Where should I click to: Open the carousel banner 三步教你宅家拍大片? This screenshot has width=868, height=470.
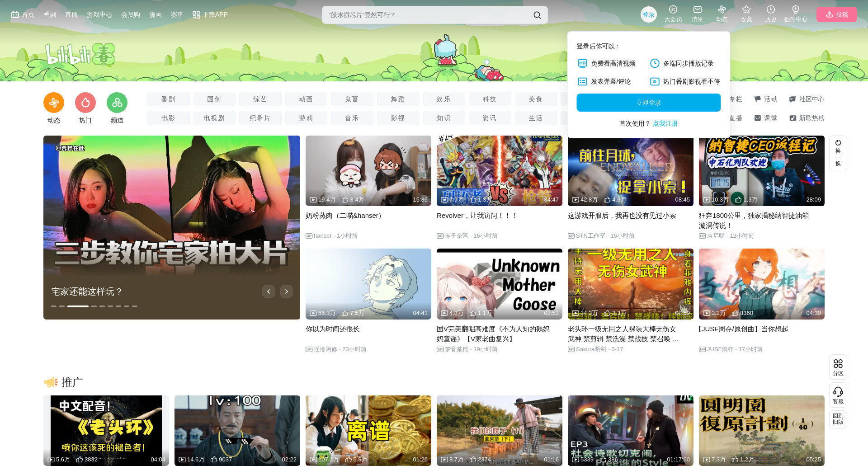tap(172, 227)
